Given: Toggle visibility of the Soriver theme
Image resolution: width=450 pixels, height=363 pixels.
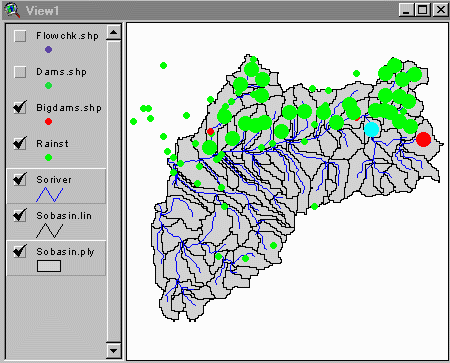Looking at the screenshot, I should (20, 180).
